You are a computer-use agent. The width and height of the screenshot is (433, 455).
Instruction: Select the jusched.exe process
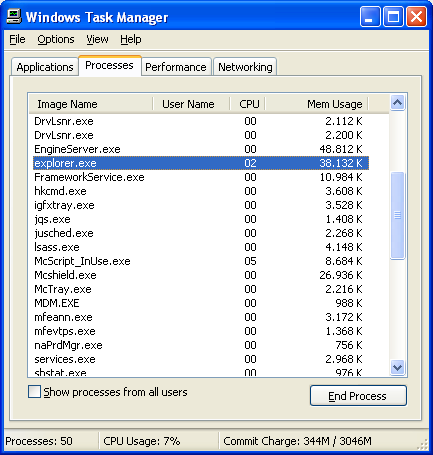(201, 233)
